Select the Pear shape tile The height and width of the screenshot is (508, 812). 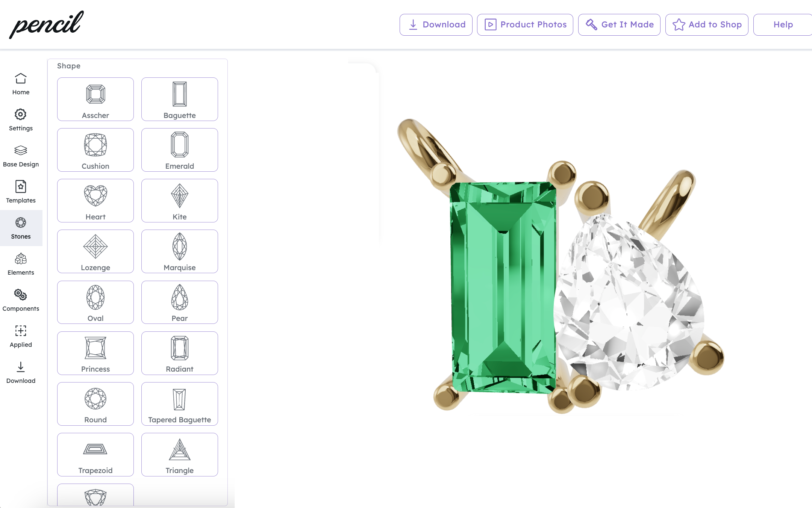pos(180,302)
